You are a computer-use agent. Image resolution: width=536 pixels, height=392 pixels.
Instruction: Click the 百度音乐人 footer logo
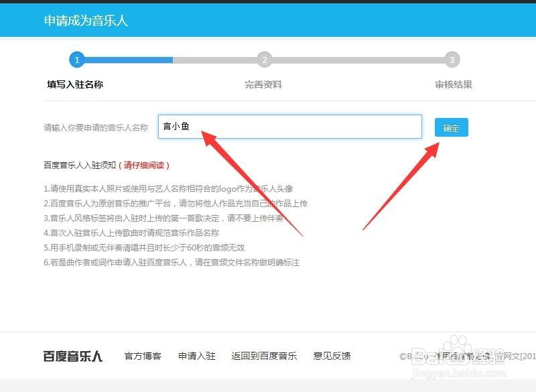click(73, 356)
